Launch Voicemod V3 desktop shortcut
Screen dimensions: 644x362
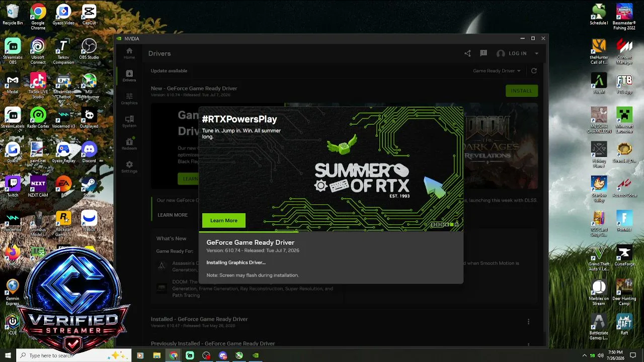[x=63, y=118]
